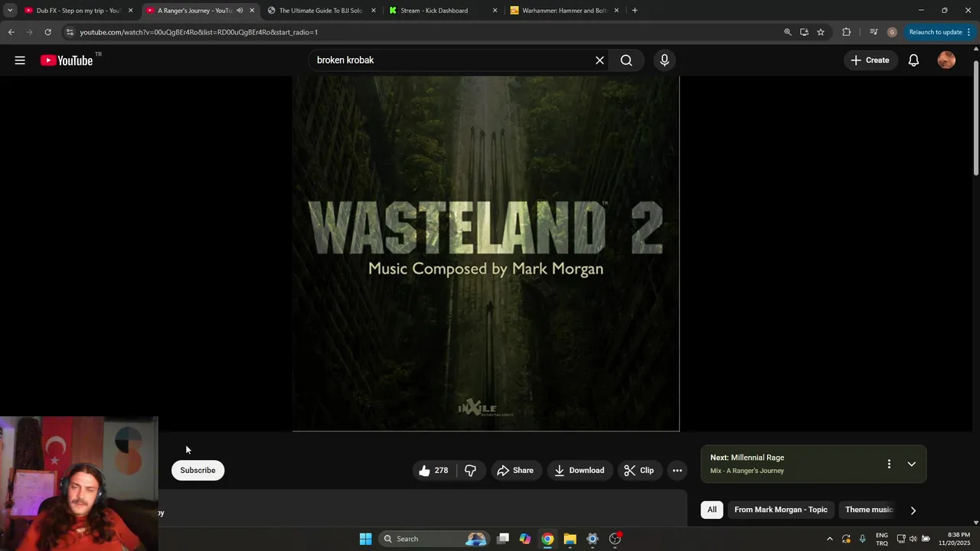980x551 pixels.
Task: Click the YouTube search input field
Action: pyautogui.click(x=452, y=60)
